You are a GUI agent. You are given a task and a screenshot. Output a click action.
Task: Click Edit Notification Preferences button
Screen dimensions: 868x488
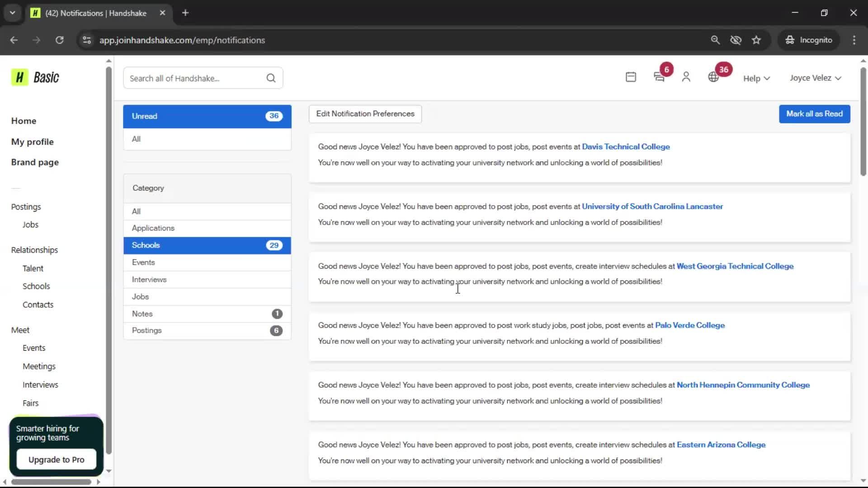coord(365,114)
